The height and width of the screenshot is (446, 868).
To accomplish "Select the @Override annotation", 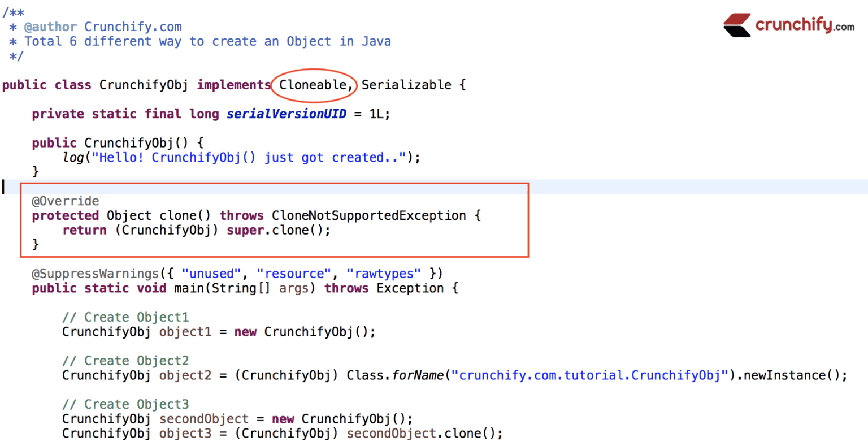I will (65, 201).
